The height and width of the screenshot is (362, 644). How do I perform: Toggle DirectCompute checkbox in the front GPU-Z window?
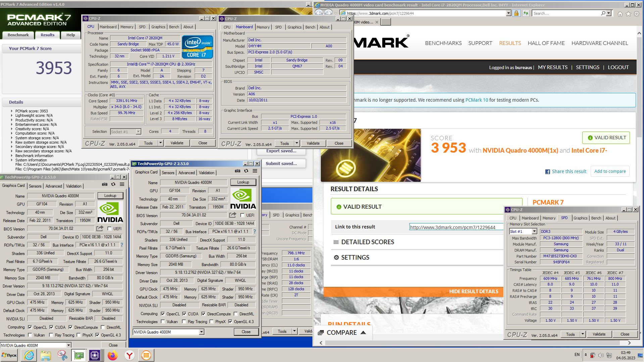pos(203,314)
